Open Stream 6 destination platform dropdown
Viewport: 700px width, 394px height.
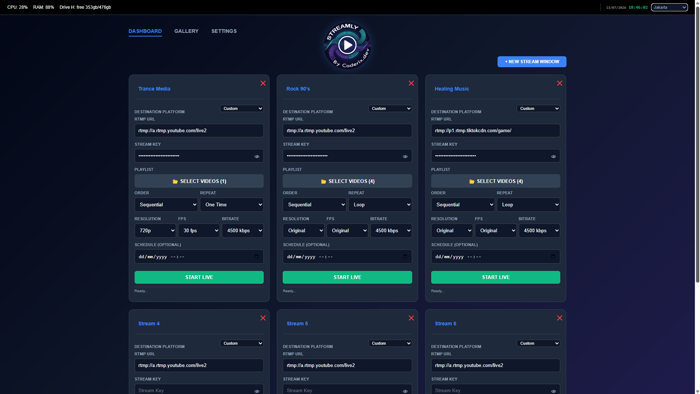coord(538,343)
